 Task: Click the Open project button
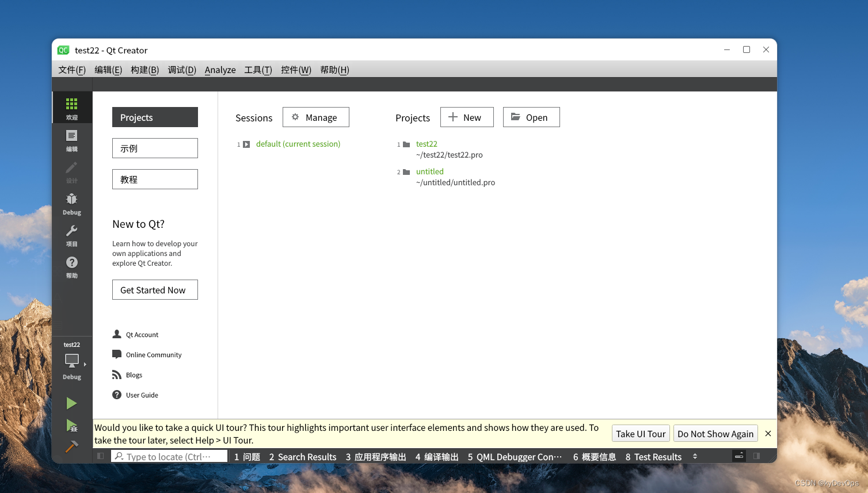coord(531,117)
